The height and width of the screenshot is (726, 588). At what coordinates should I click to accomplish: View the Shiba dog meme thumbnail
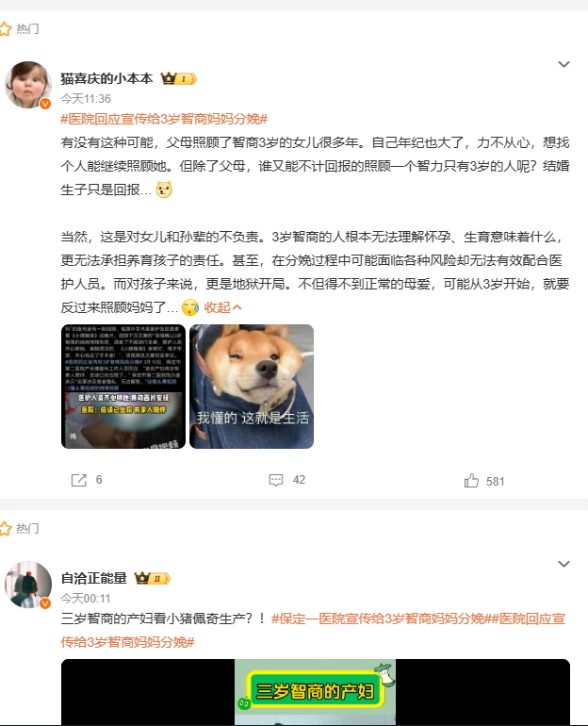tap(252, 387)
